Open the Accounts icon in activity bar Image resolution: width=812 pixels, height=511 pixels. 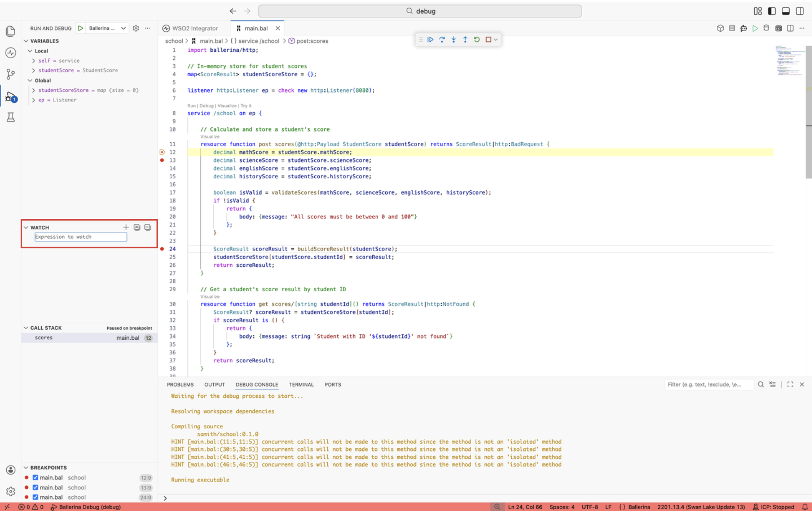(x=11, y=470)
